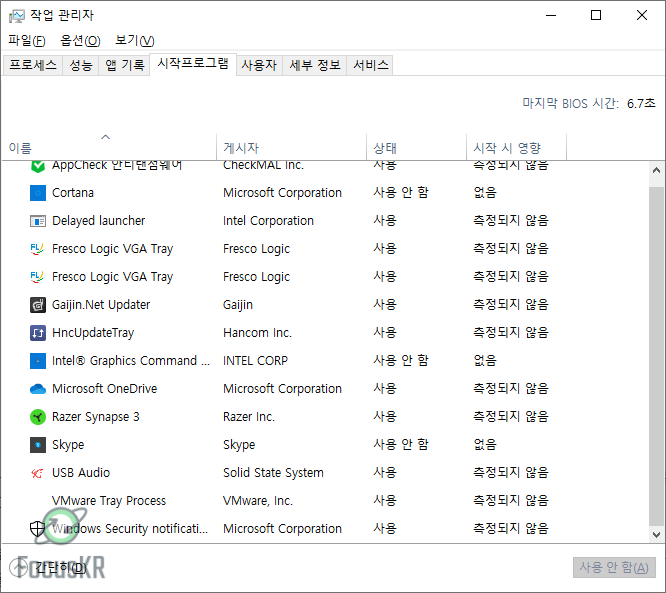Open the 보기(V) menu
The height and width of the screenshot is (593, 666).
(135, 41)
